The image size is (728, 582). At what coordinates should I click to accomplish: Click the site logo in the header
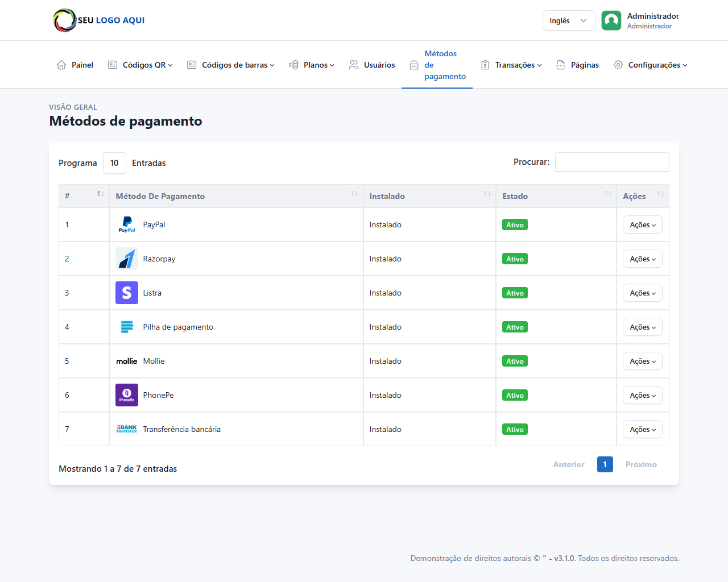(99, 20)
